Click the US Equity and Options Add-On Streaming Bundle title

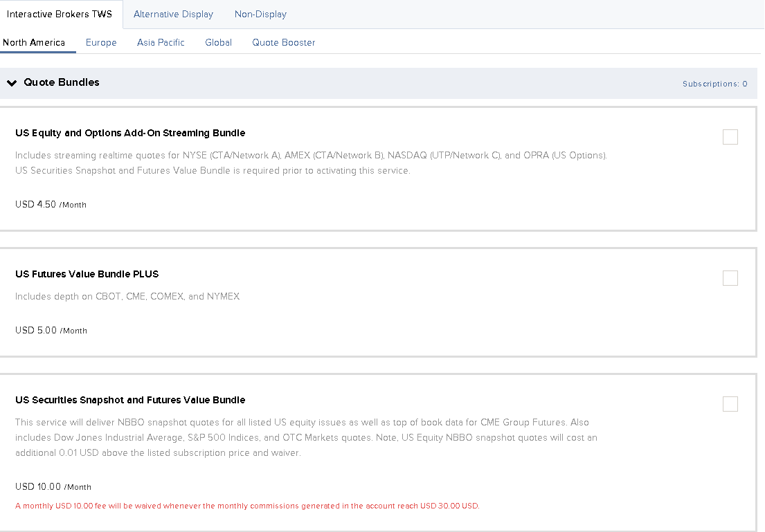tap(130, 133)
